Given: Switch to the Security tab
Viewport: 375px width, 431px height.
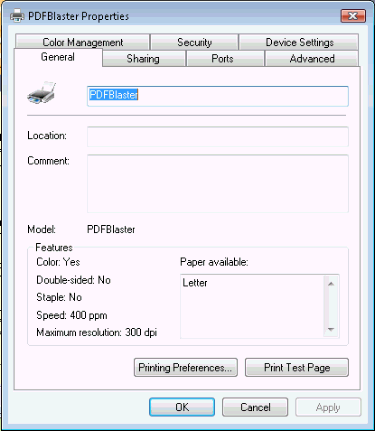Looking at the screenshot, I should pyautogui.click(x=194, y=42).
